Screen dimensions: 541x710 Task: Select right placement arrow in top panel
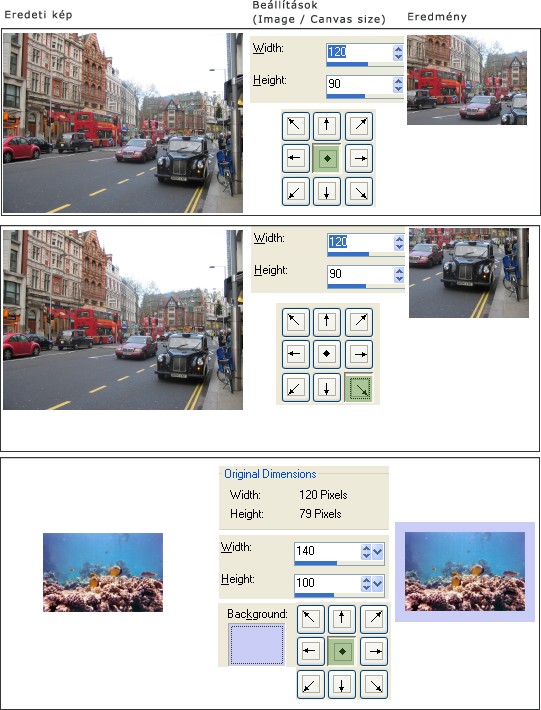tap(359, 158)
